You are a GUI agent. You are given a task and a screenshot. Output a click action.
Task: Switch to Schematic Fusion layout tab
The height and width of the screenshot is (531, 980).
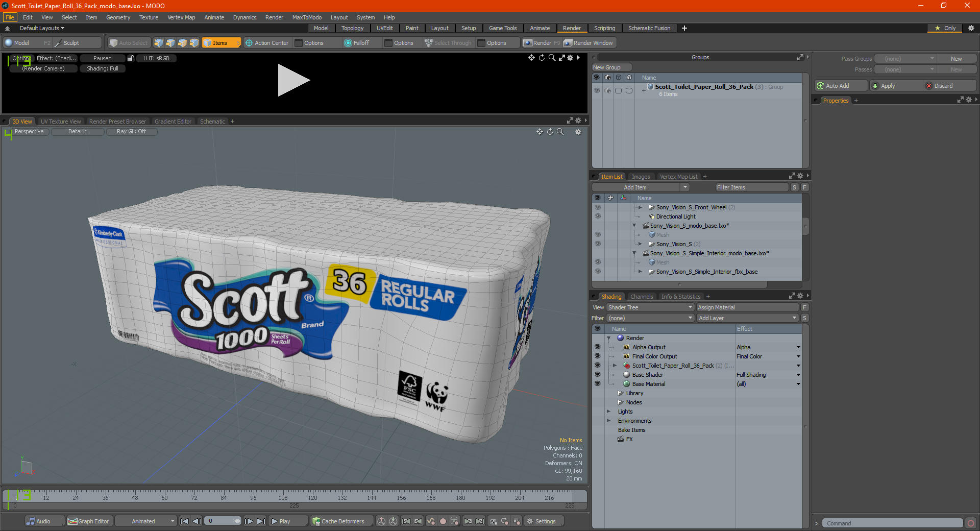tap(649, 28)
